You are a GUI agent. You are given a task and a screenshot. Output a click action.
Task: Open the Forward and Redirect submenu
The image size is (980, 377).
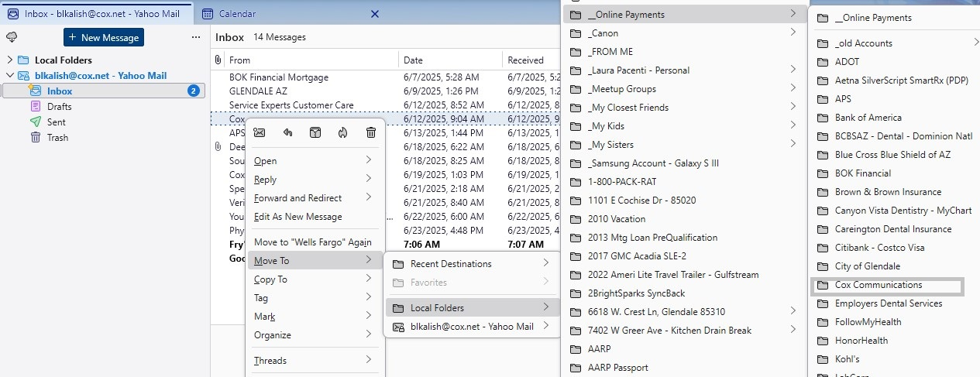pos(314,198)
